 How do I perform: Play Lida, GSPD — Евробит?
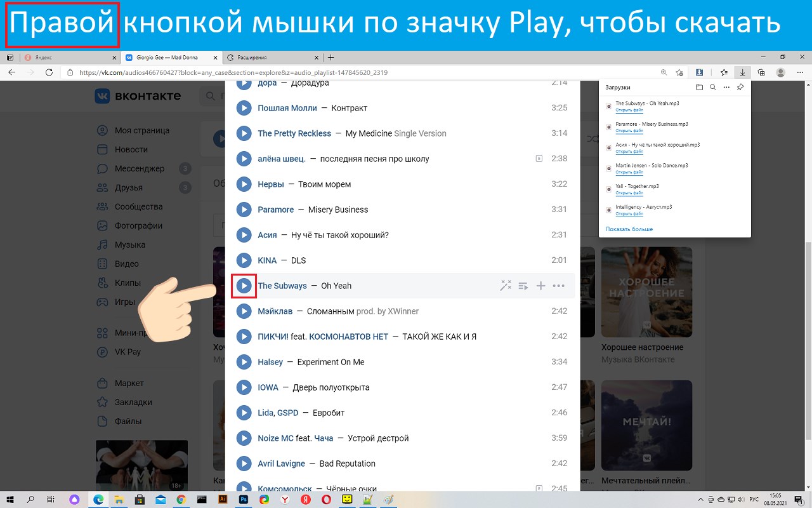[x=244, y=413]
